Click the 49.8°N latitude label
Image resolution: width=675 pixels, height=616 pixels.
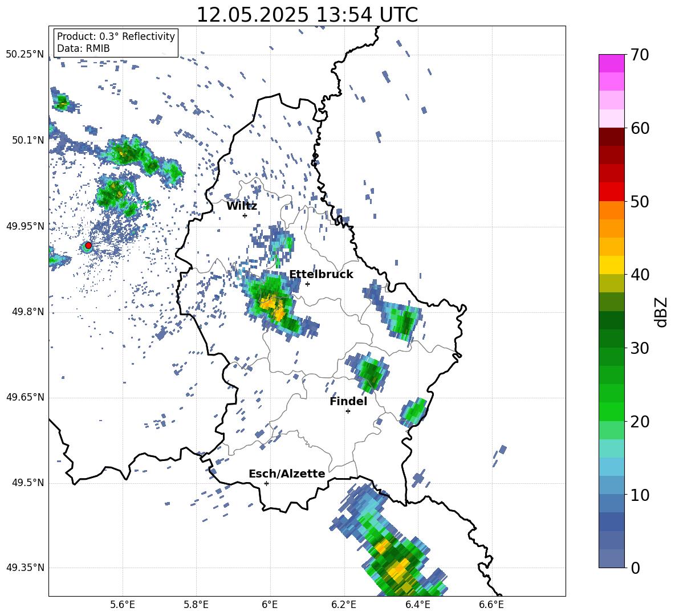click(29, 312)
